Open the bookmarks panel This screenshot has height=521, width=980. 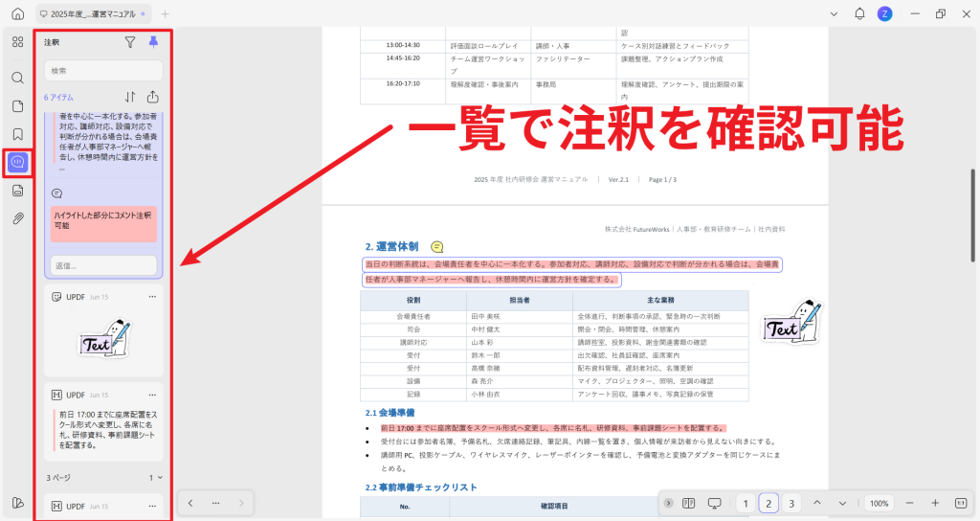[17, 134]
